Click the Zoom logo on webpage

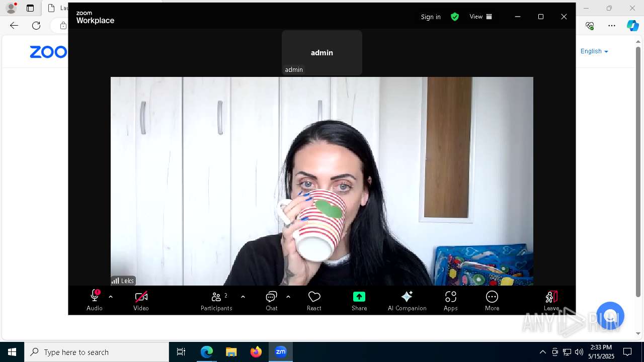[48, 52]
